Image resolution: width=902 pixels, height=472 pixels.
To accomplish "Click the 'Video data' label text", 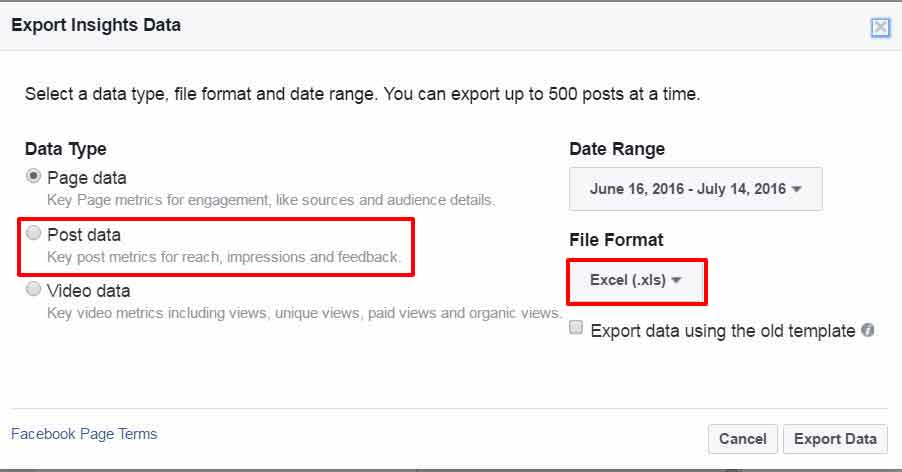I will pyautogui.click(x=89, y=291).
